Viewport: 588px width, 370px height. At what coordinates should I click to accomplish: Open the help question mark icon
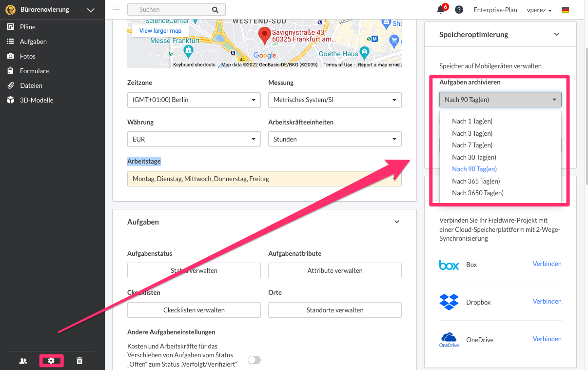459,10
